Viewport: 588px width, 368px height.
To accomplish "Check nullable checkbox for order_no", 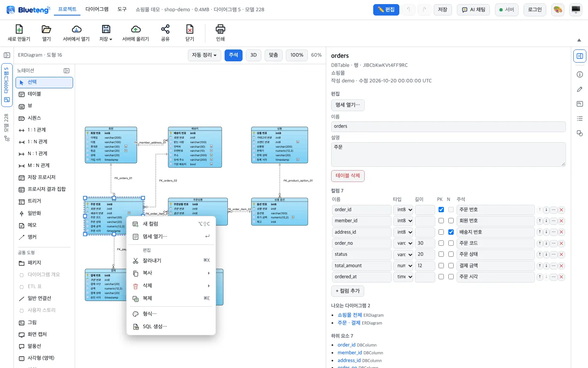I will click(x=451, y=243).
